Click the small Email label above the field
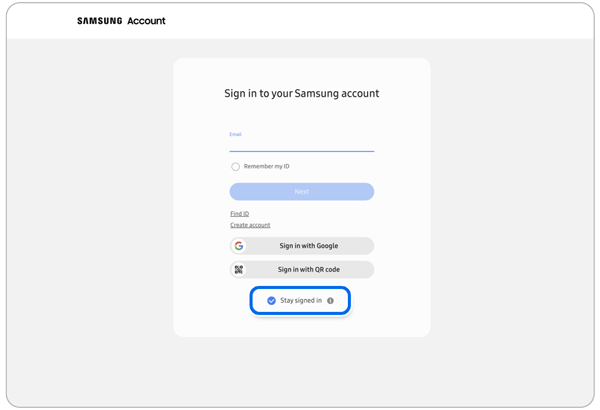Viewport: 600px width, 410px height. coord(236,134)
